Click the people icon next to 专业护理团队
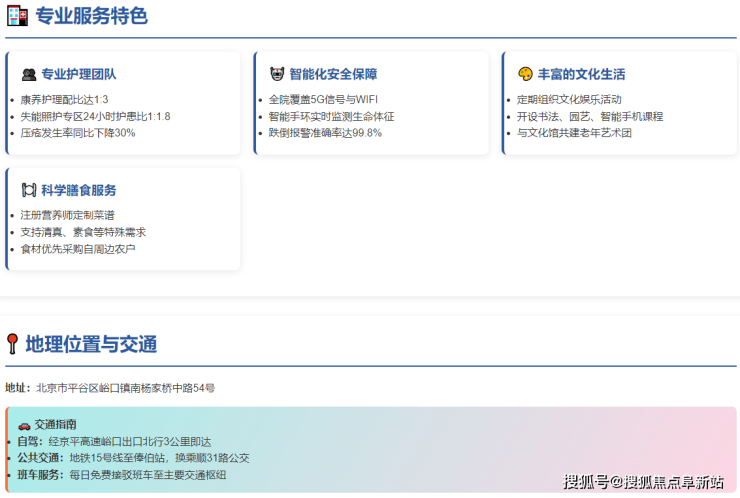This screenshot has height=498, width=740. click(x=29, y=75)
